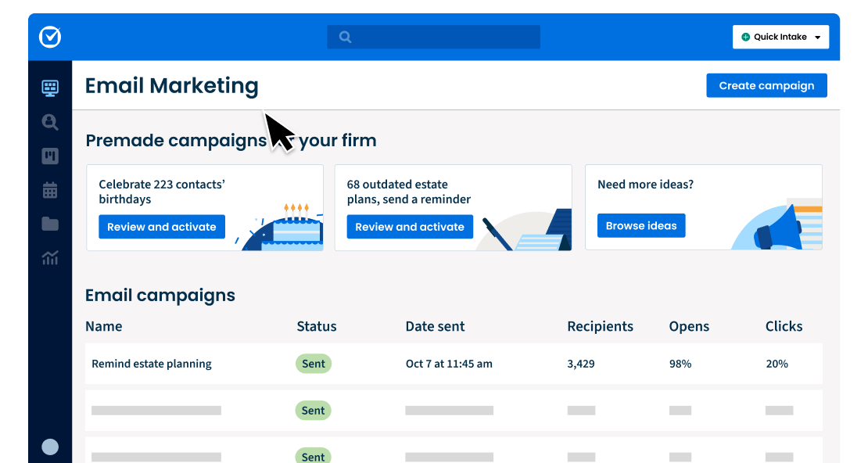Expand the Quick Intake dropdown arrow

tap(818, 38)
